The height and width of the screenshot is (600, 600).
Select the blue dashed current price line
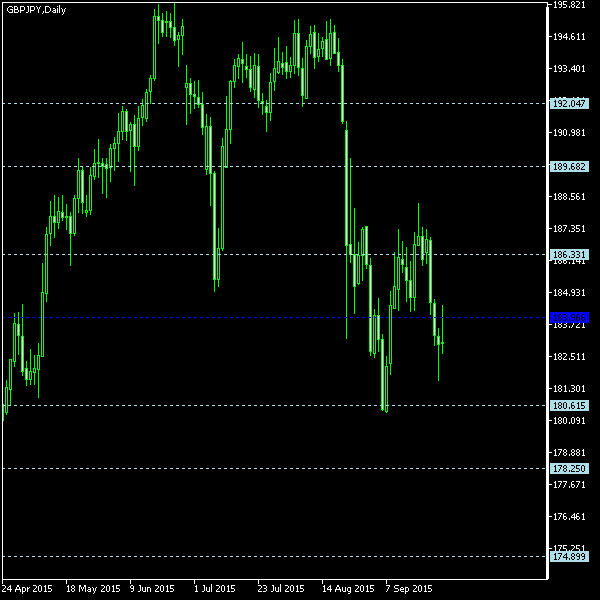pos(275,318)
